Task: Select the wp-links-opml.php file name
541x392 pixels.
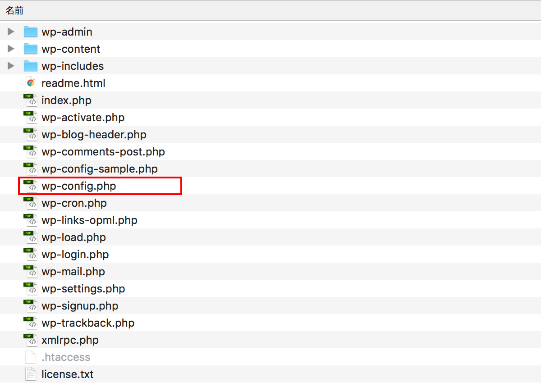Action: pos(89,220)
